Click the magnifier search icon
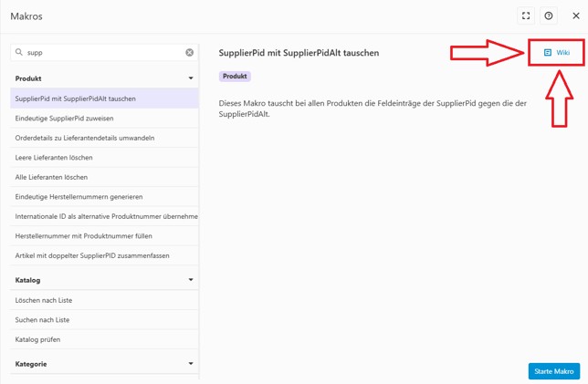This screenshot has width=588, height=384. [18, 53]
